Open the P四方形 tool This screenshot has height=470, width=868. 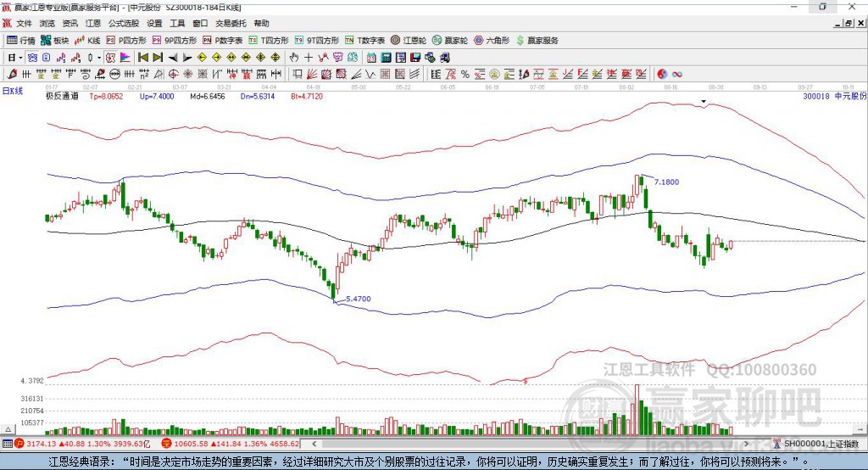tap(125, 41)
